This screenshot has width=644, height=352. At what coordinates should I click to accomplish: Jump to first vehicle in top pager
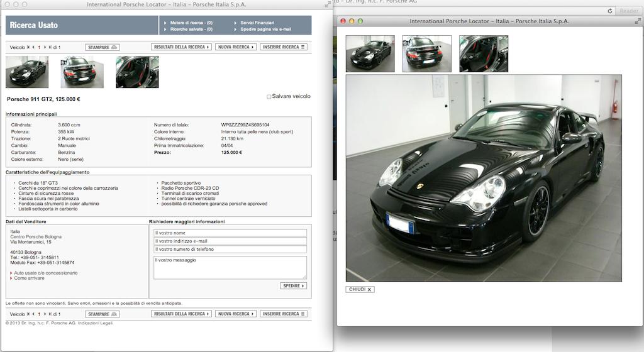28,47
